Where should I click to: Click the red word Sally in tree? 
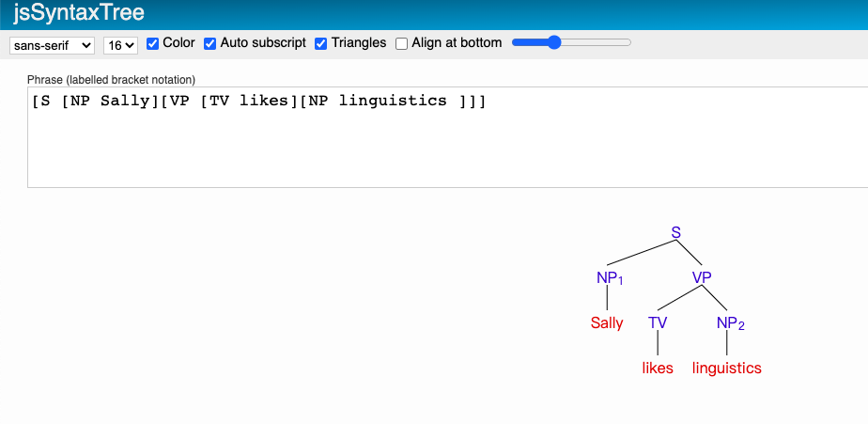[x=607, y=323]
